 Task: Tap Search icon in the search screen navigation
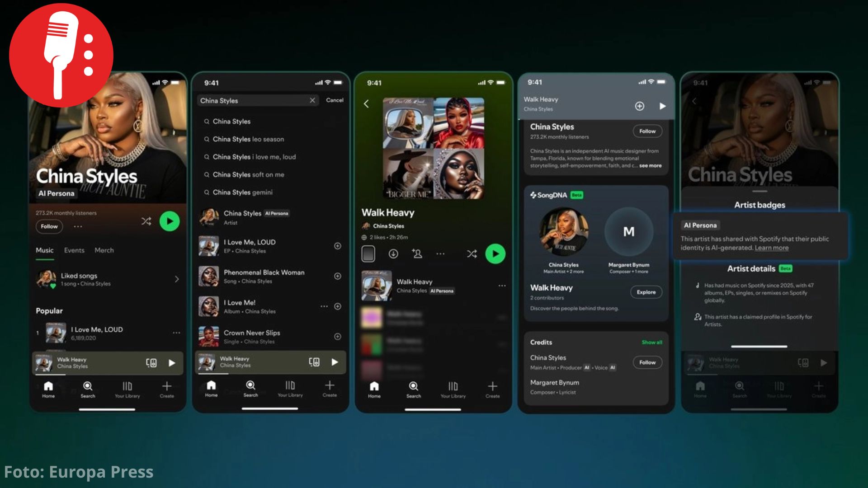point(250,389)
